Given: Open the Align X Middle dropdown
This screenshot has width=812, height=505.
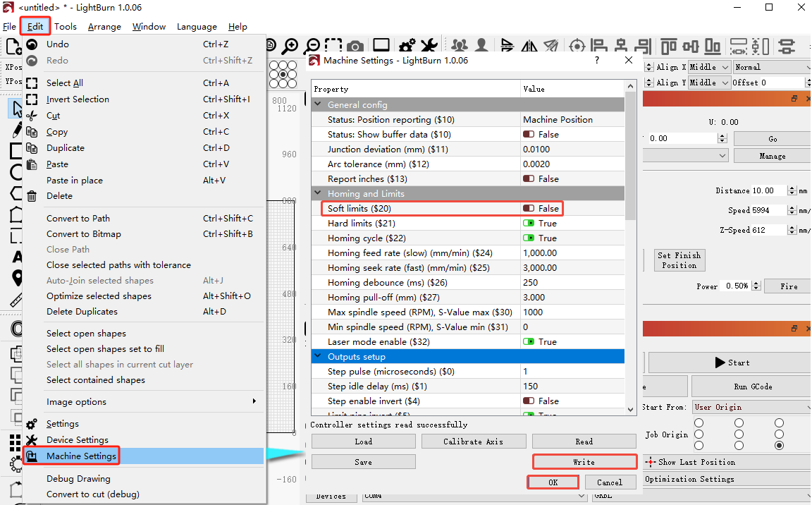Looking at the screenshot, I should [710, 67].
